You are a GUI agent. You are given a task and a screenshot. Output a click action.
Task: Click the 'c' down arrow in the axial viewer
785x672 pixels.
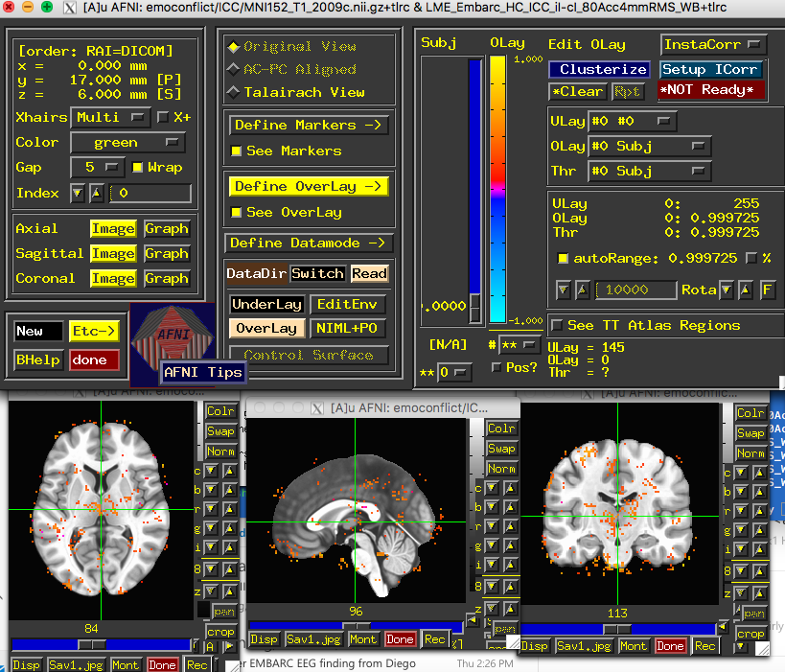point(211,471)
